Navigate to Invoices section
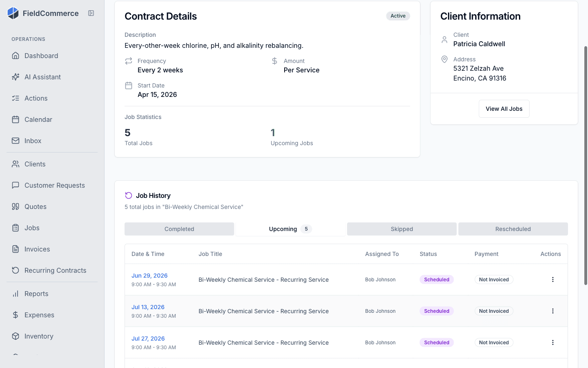 pos(52,249)
